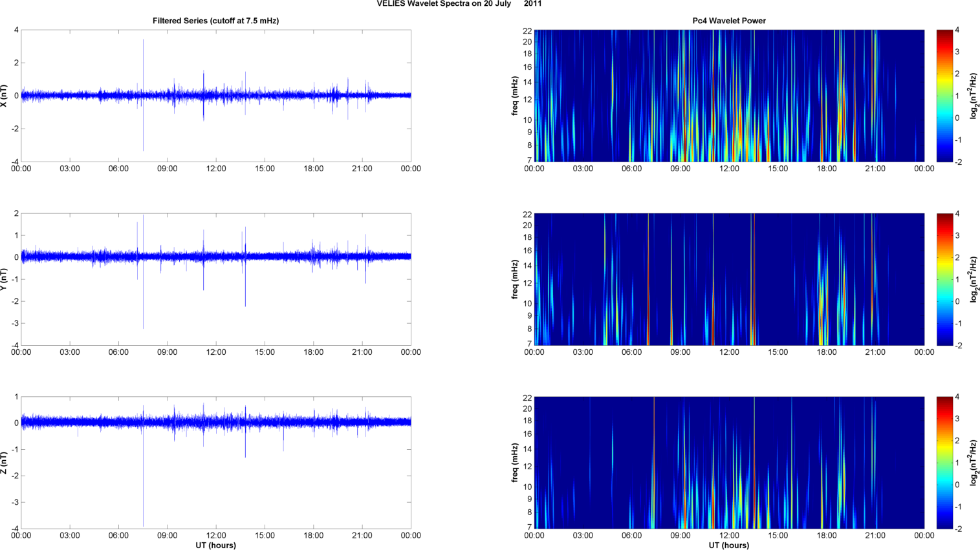Click the bottom spectrogram's freq (mHz) label

click(x=515, y=463)
